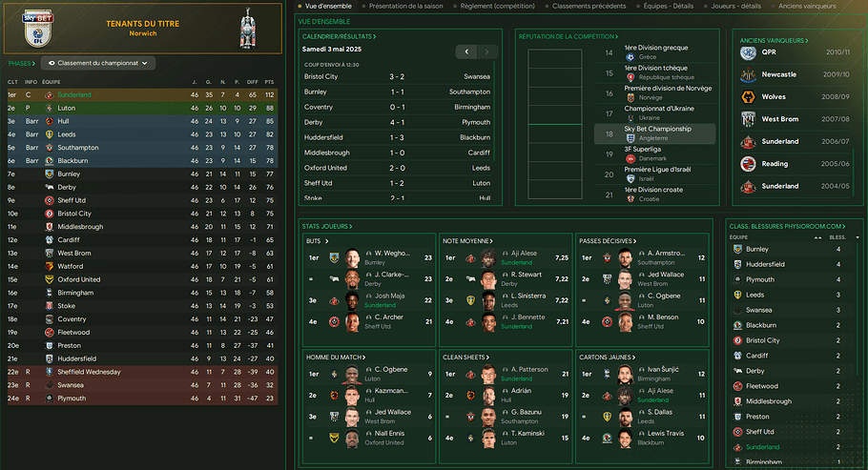Open the Stats joueurs section
The width and height of the screenshot is (868, 470).
point(326,226)
